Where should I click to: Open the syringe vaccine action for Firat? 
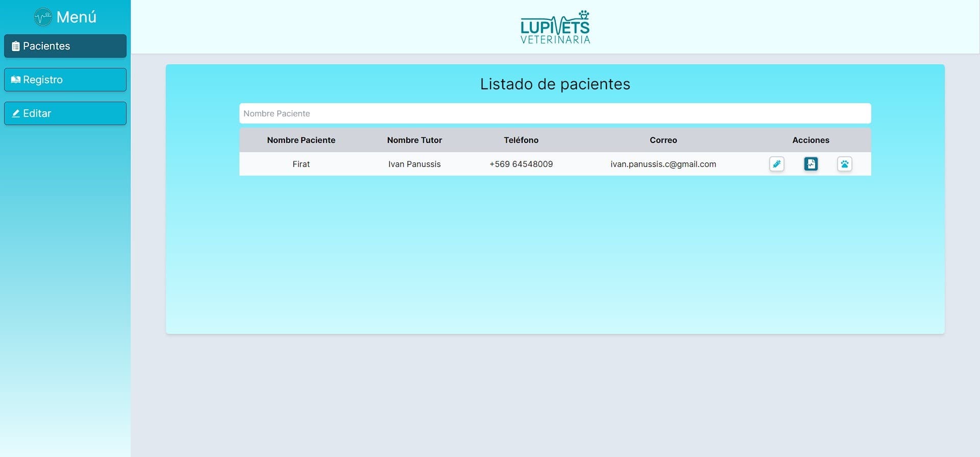(776, 164)
